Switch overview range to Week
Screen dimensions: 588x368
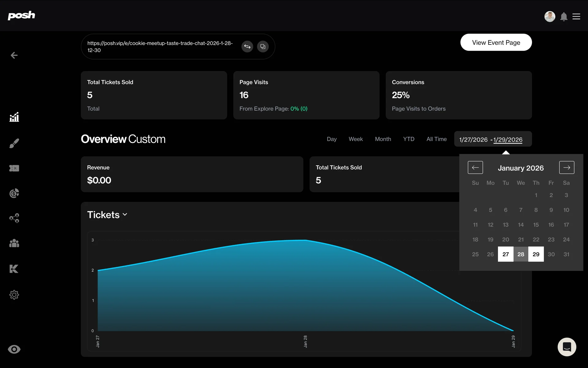coord(356,139)
